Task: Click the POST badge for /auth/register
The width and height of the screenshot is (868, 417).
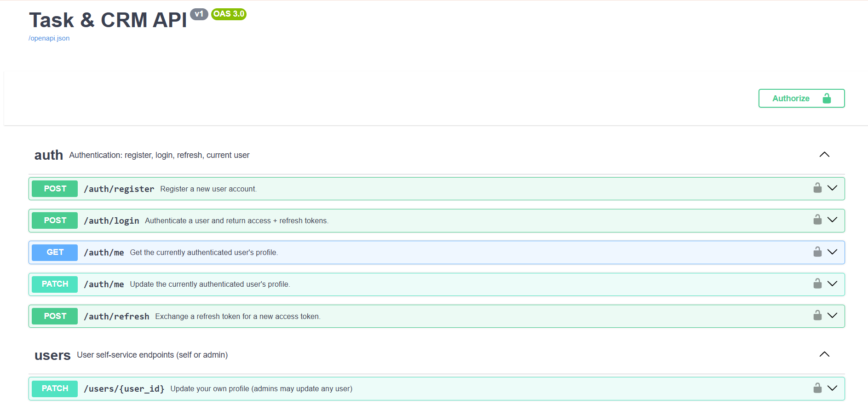Action: coord(55,189)
